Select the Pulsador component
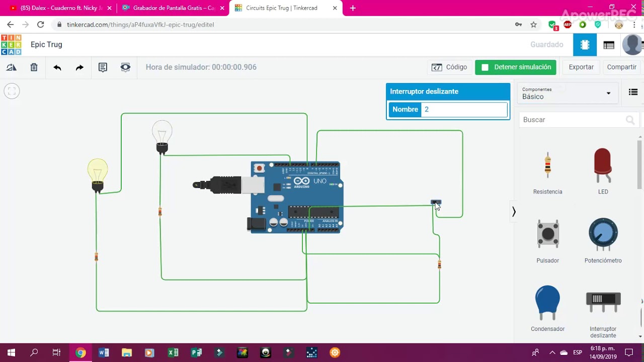Screen dimensions: 644x362 pos(547,240)
